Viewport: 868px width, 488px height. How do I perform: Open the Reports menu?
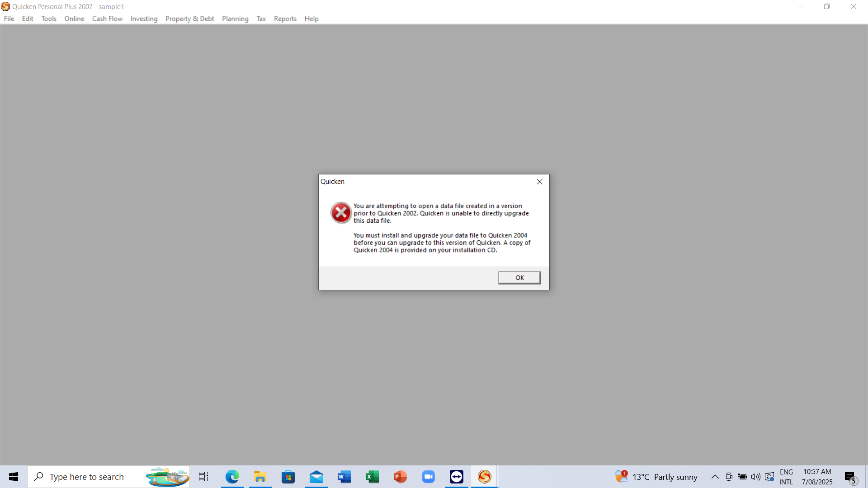[x=285, y=19]
